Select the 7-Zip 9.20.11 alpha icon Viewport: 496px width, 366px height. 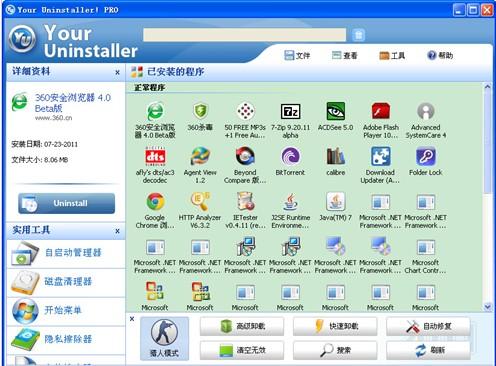[x=290, y=111]
